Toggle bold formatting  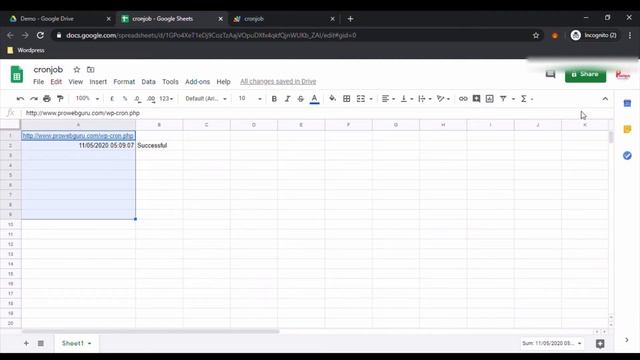274,99
